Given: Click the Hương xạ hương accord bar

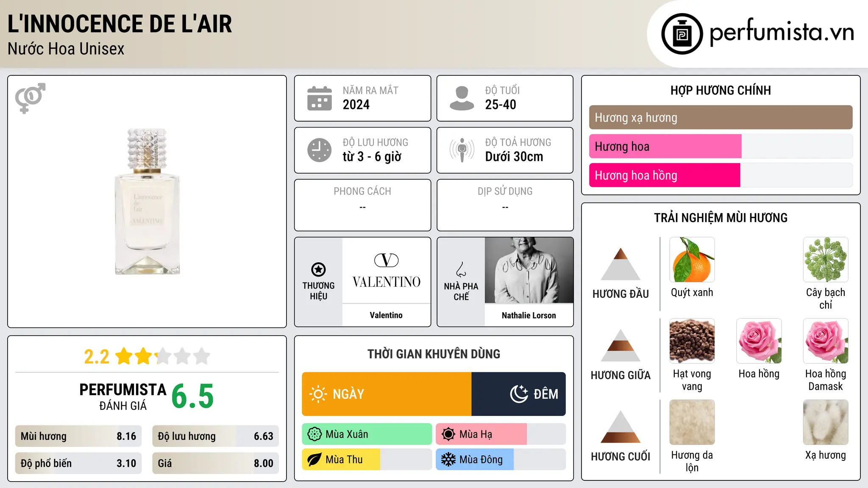Looking at the screenshot, I should pos(721,117).
